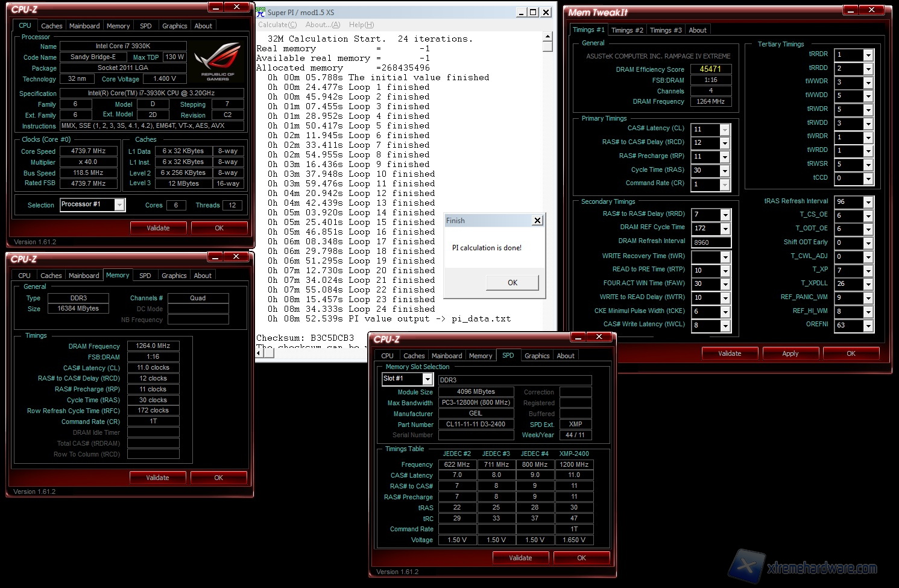Open the About tab in Mem TweakIt
The height and width of the screenshot is (588, 899).
698,30
